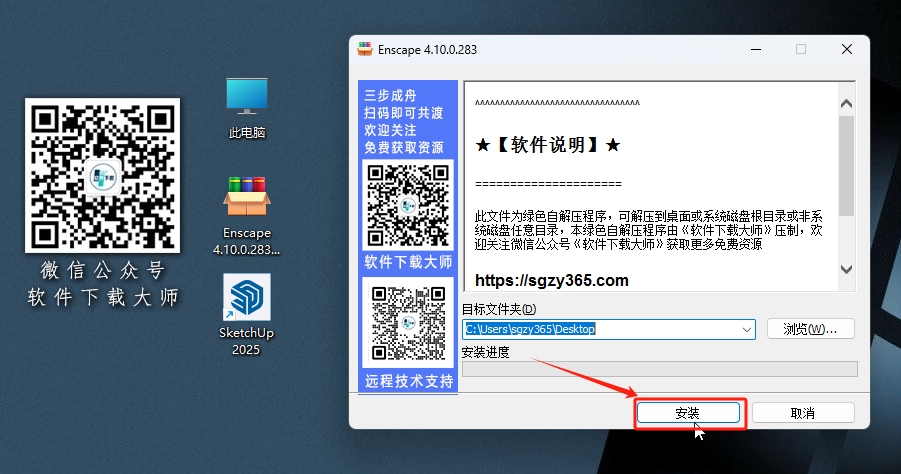The width and height of the screenshot is (901, 474).
Task: Click the 微信公众号 desktop caption
Action: click(103, 270)
